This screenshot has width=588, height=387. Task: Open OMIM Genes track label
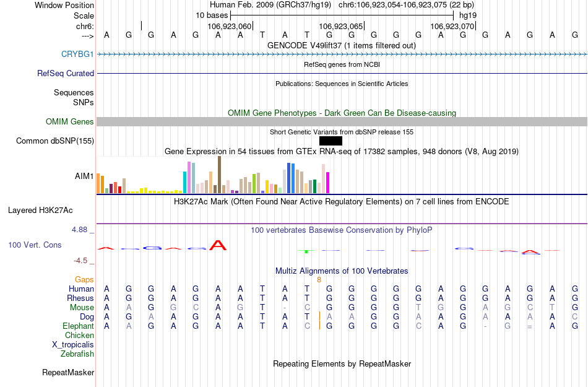point(69,122)
